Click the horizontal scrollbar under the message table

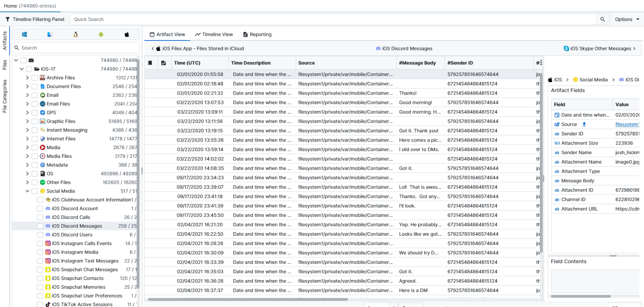248,299
